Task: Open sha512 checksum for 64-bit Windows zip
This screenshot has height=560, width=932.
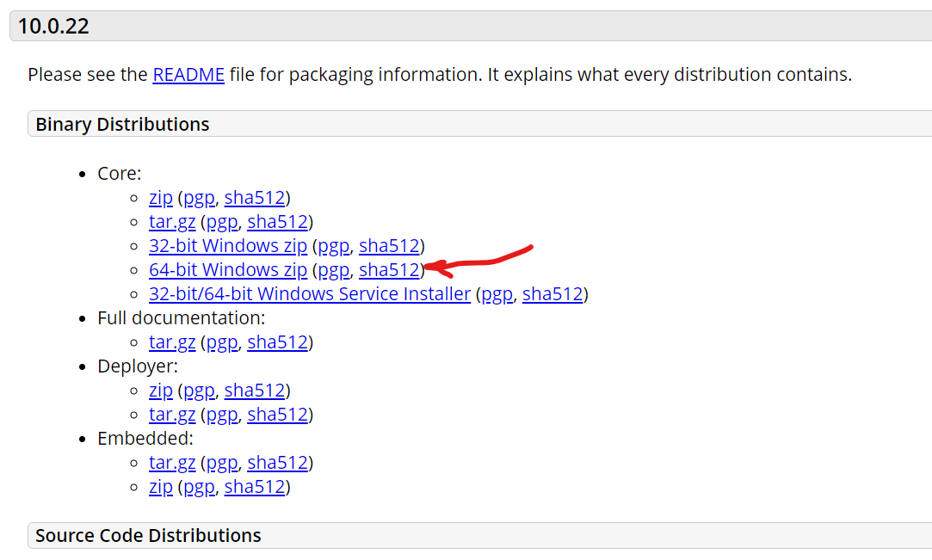Action: (x=389, y=270)
